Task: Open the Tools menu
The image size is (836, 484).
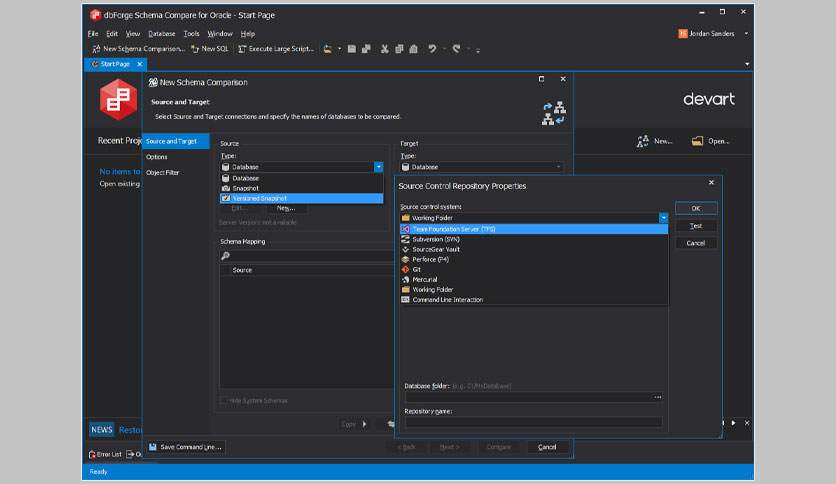Action: pos(191,34)
